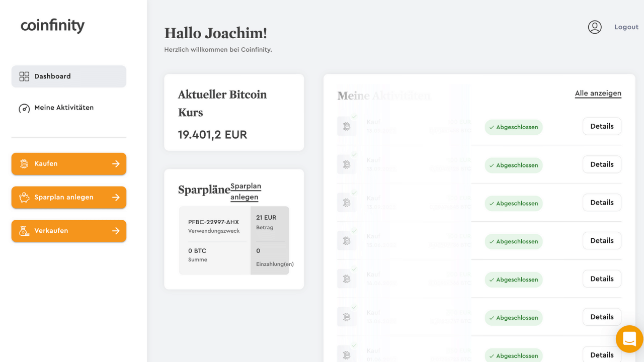This screenshot has height=362, width=644.
Task: Click the 19.401,2 EUR Bitcoin price
Action: [212, 135]
